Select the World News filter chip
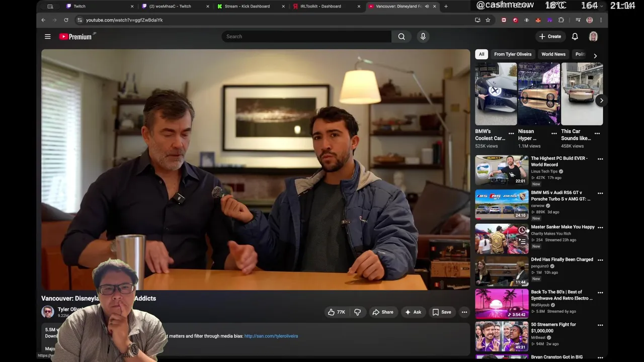644x362 pixels. (x=553, y=54)
